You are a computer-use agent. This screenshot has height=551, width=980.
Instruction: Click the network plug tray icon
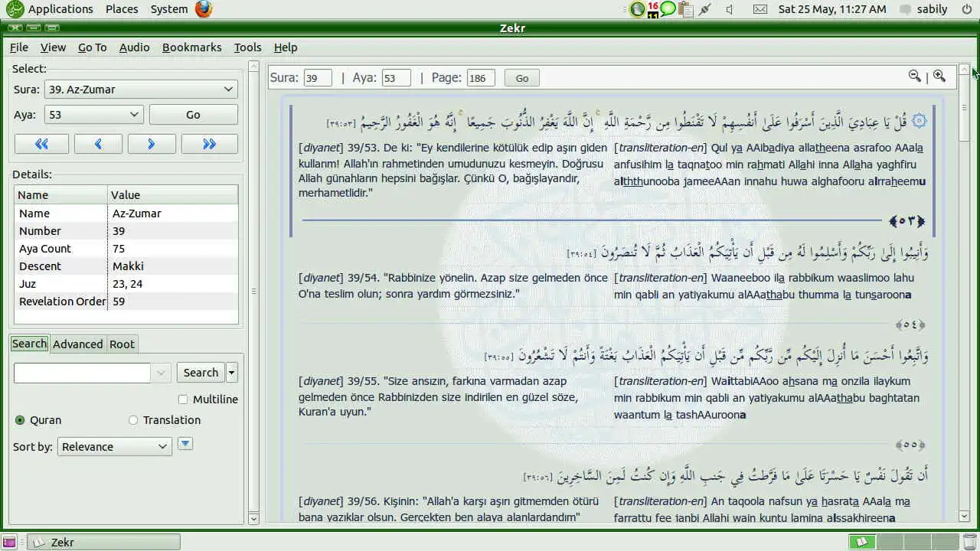[x=705, y=9]
